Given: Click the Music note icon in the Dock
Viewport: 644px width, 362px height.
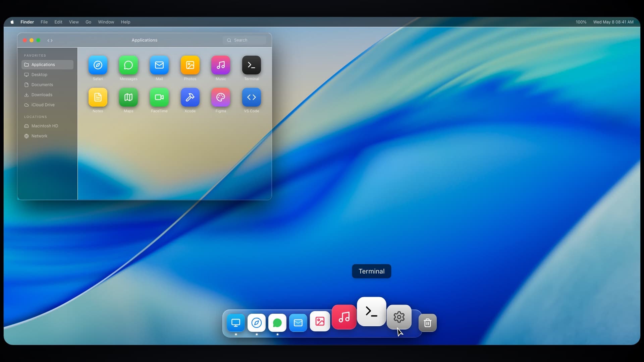Looking at the screenshot, I should (344, 317).
